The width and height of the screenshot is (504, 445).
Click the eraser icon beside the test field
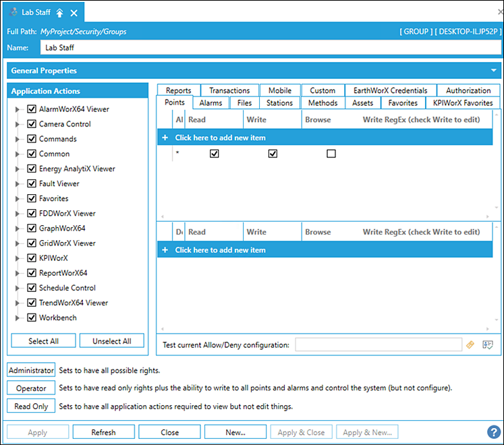tap(470, 345)
